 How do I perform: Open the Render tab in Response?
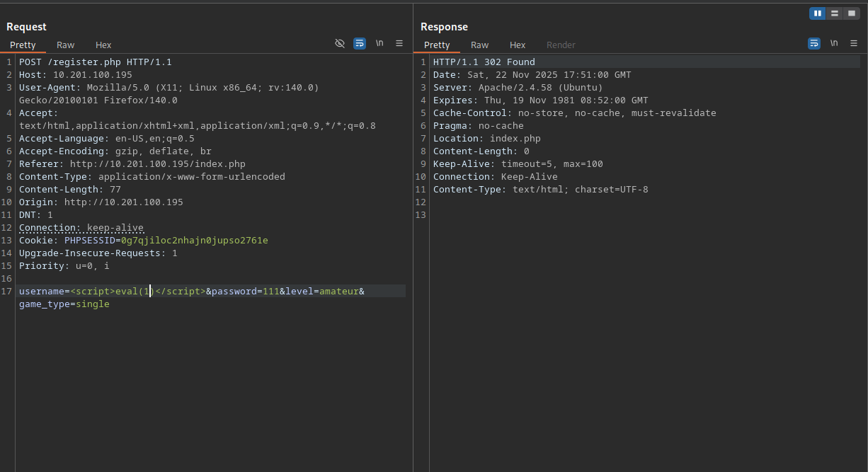point(561,45)
